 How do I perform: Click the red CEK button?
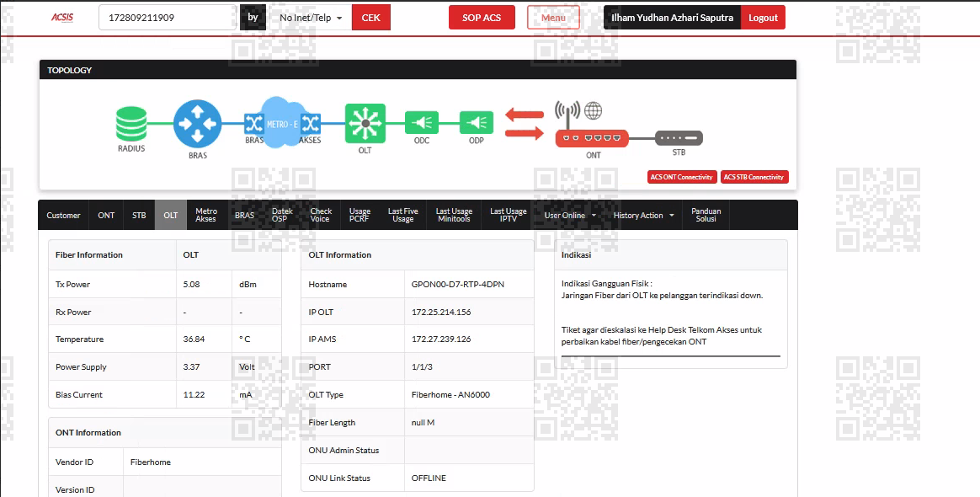(370, 18)
